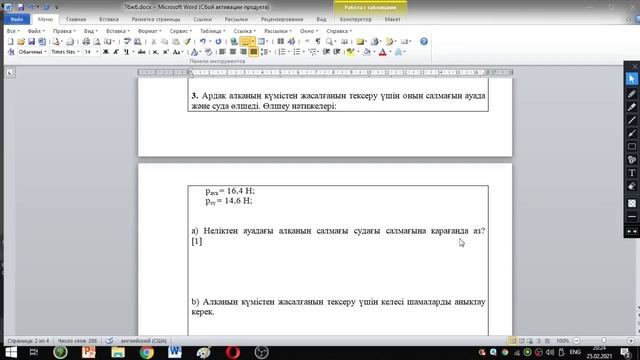Switch to the Рецензирование tab

282,19
